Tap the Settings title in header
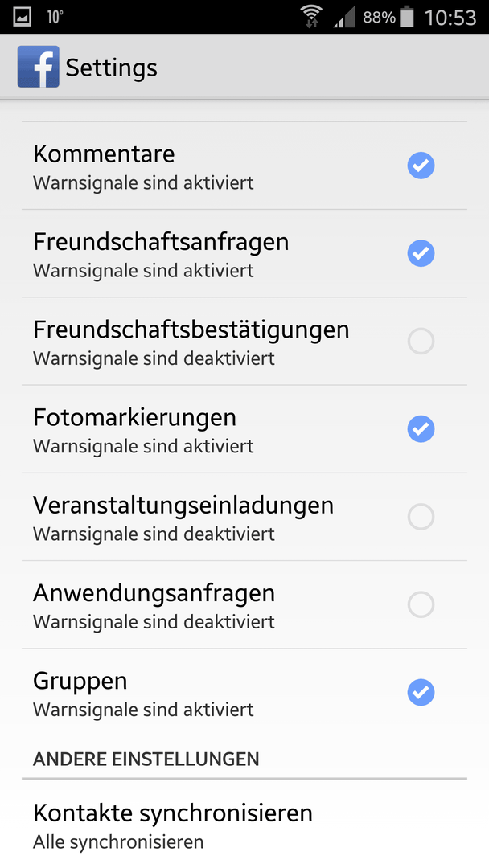The height and width of the screenshot is (868, 489). coord(111,68)
